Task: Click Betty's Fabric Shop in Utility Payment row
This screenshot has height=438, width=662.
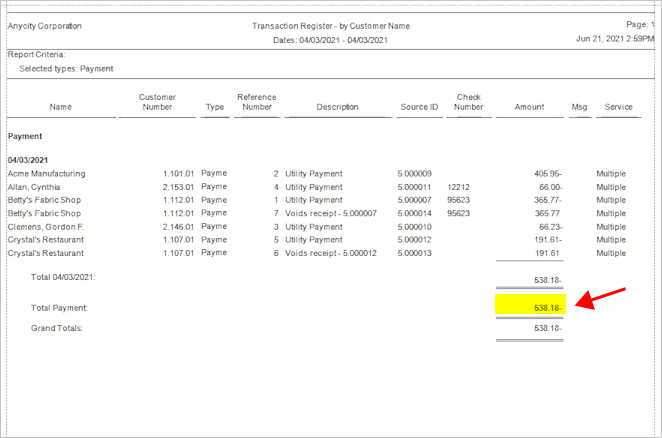Action: 44,200
